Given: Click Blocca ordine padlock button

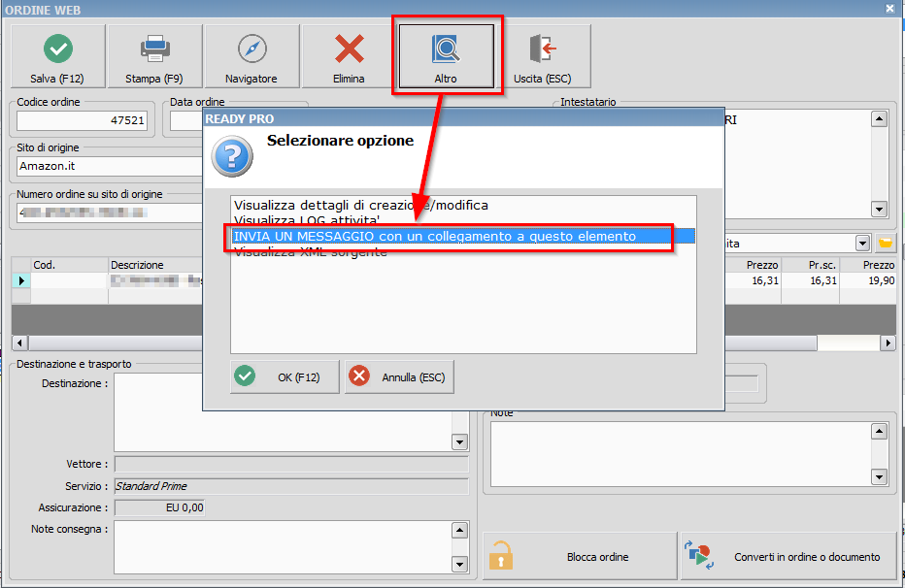Looking at the screenshot, I should coord(580,556).
